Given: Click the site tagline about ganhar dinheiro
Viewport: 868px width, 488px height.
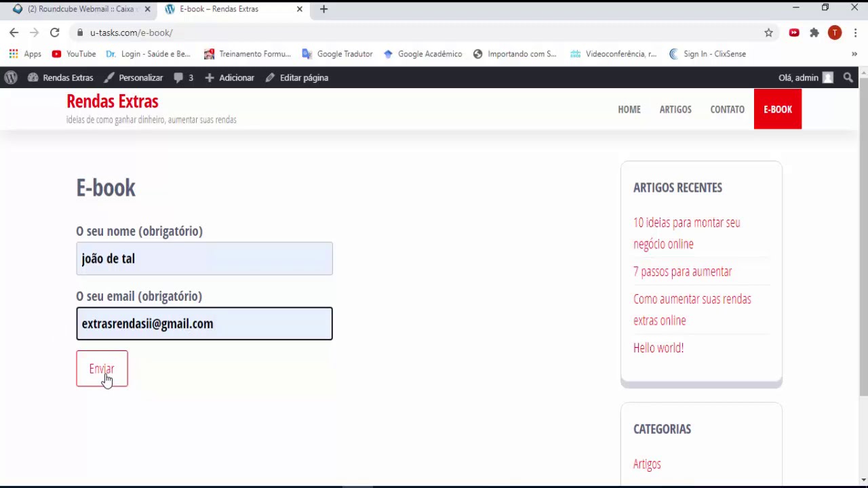Looking at the screenshot, I should [151, 120].
